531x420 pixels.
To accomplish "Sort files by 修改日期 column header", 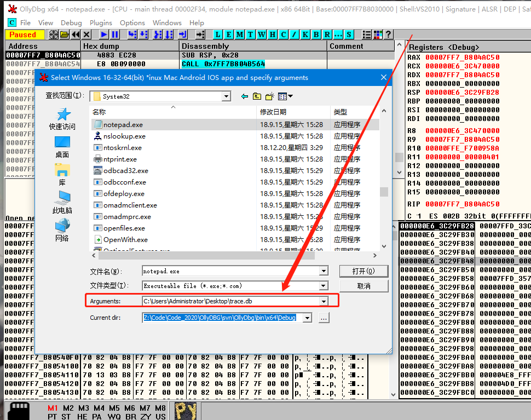I will (293, 112).
